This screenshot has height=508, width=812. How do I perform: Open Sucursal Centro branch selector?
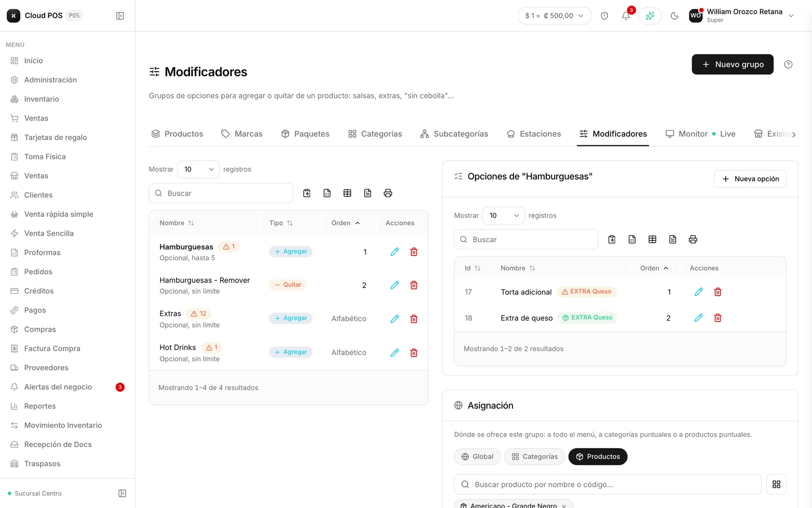coord(38,493)
